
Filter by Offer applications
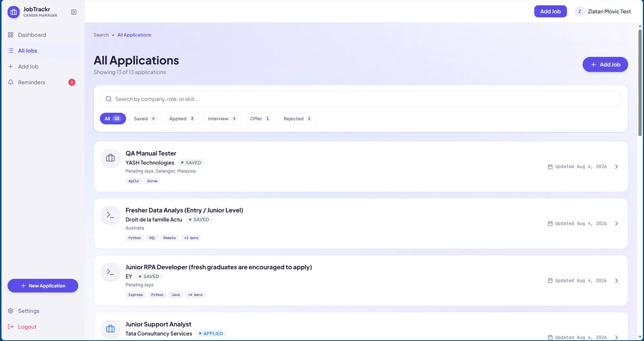point(260,118)
